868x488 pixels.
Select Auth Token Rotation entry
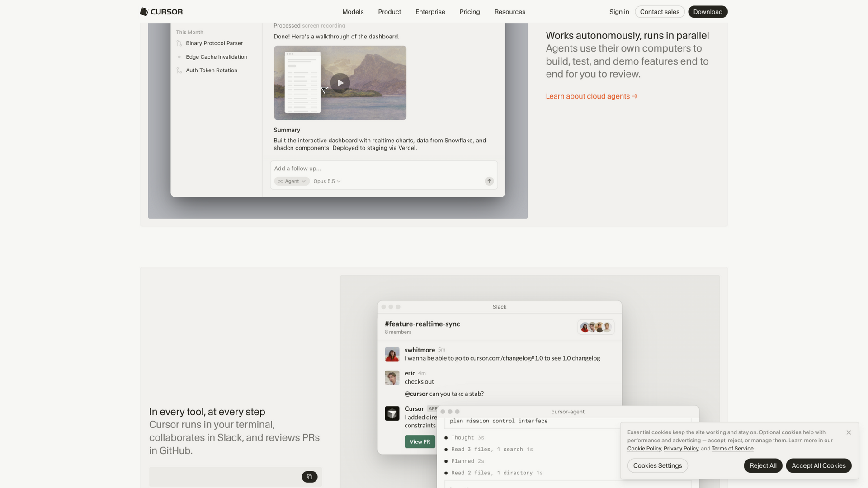tap(212, 70)
